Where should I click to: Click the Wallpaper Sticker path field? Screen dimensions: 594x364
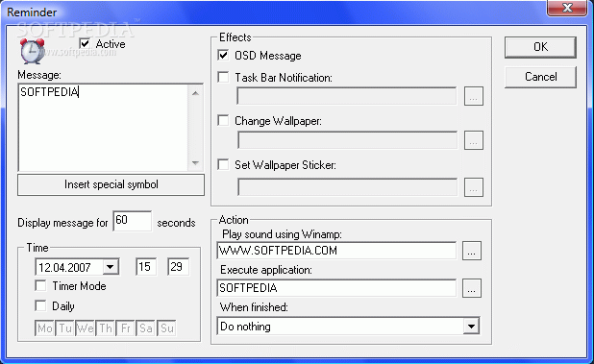[x=347, y=187]
